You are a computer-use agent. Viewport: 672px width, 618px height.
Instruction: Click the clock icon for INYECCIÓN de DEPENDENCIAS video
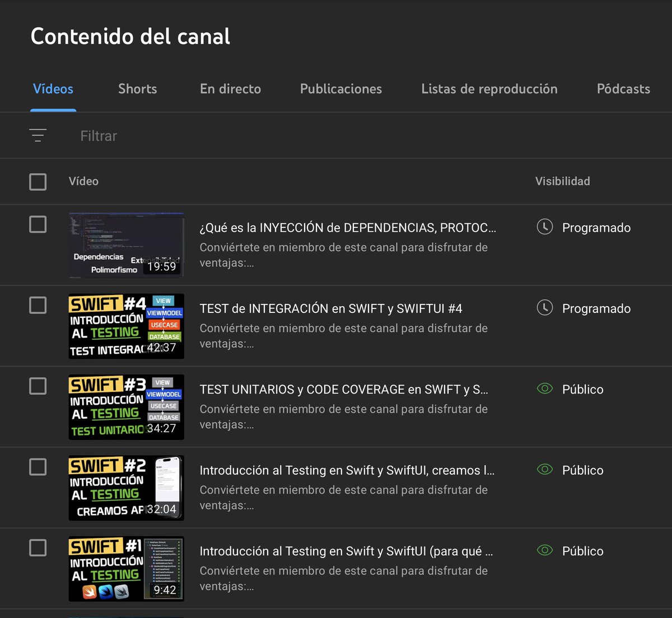pos(545,227)
